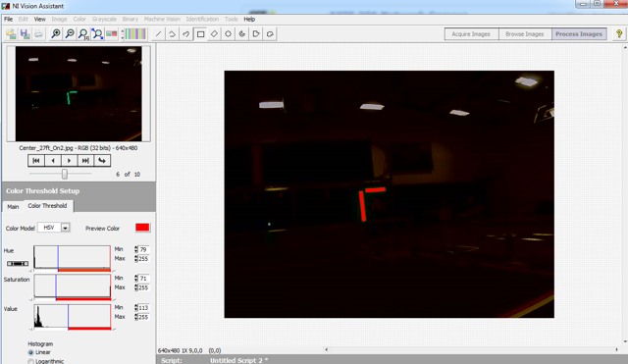This screenshot has height=364, width=628.
Task: Click the Print toolbar icon
Action: click(x=38, y=34)
